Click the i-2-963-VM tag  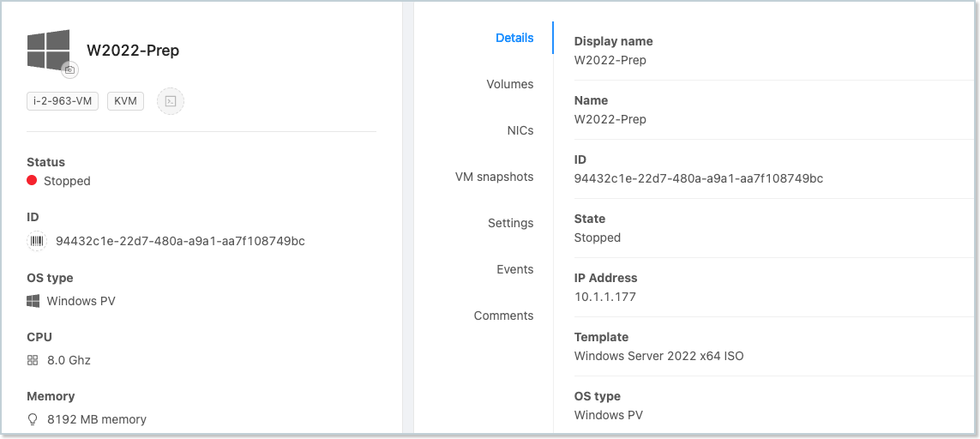coord(63,101)
